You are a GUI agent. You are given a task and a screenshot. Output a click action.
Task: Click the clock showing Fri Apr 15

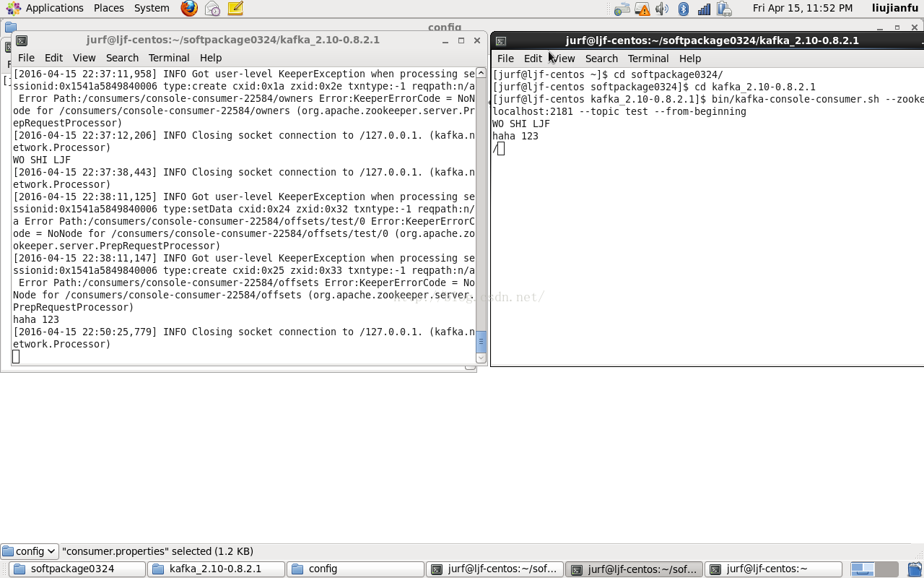tap(803, 8)
